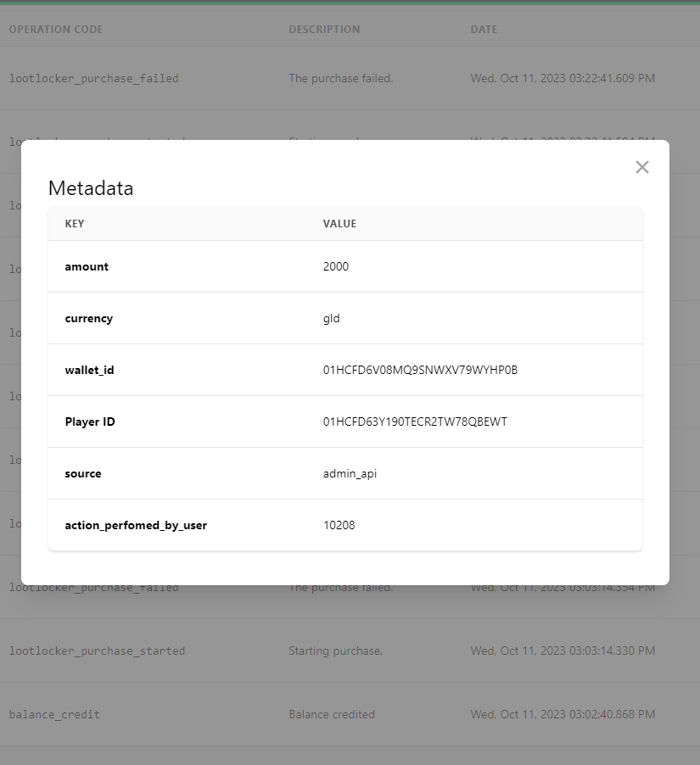Click the Balance credited description
Screen dimensions: 700x765
pyautogui.click(x=332, y=714)
